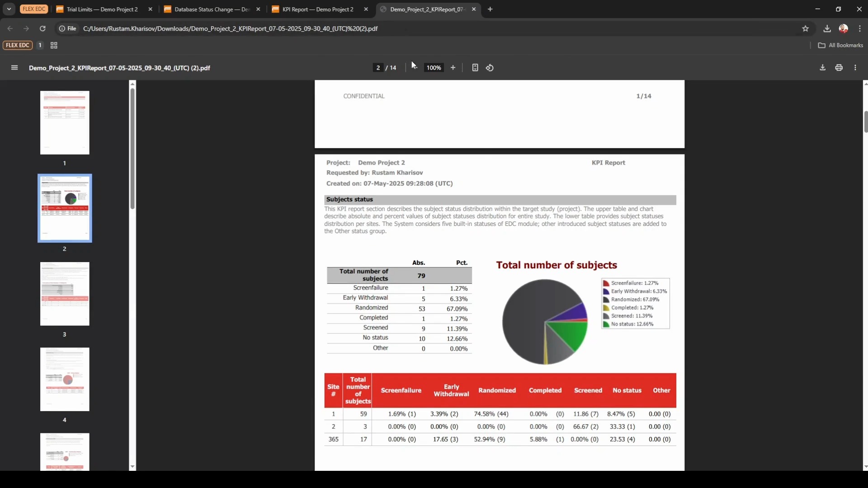Viewport: 868px width, 488px height.
Task: Open Chrome three-dot menu
Action: click(860, 28)
